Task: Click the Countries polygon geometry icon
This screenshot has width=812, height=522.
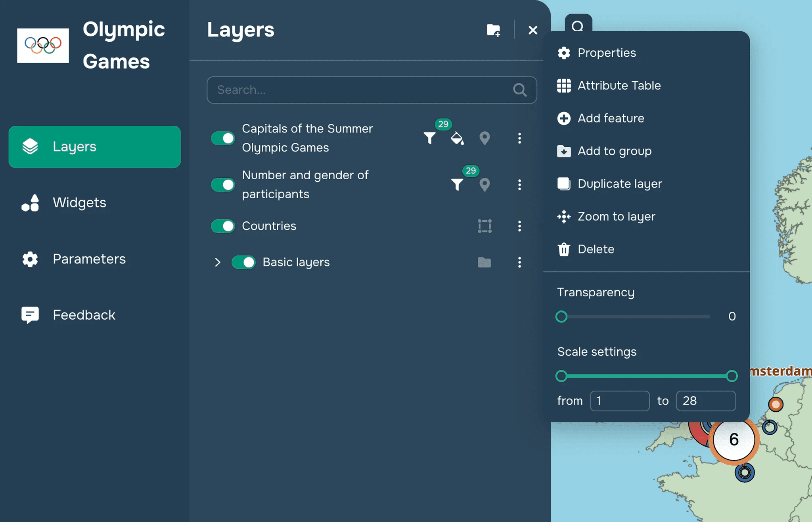Action: 485,226
